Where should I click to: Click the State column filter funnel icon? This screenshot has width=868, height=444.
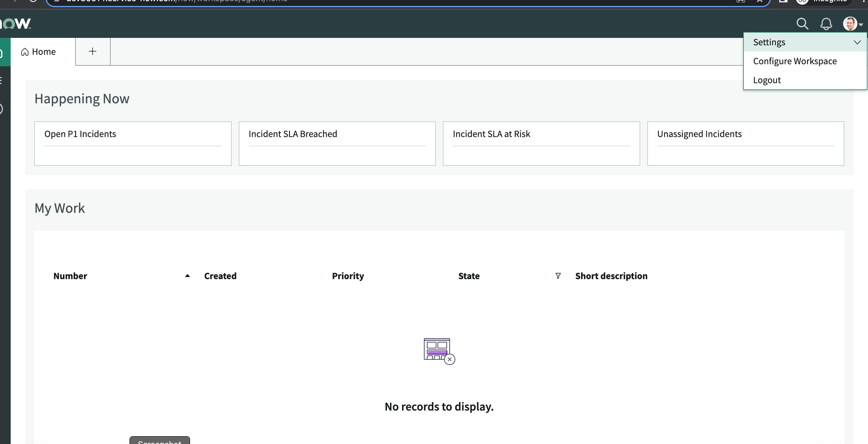(x=558, y=276)
